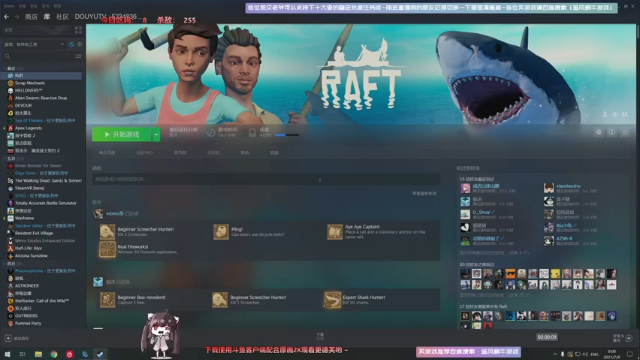640x360 pixels.
Task: Toggle the library grid view icon
Action: click(78, 30)
